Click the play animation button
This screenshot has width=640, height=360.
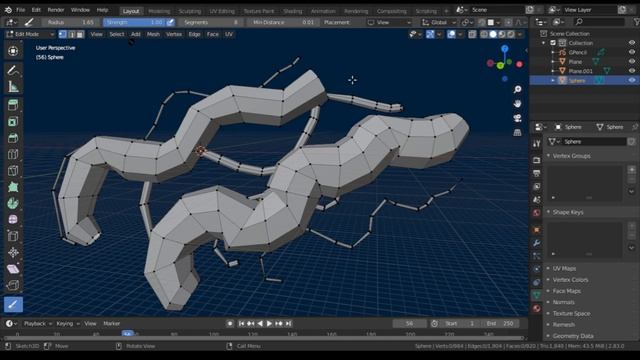pyautogui.click(x=269, y=324)
